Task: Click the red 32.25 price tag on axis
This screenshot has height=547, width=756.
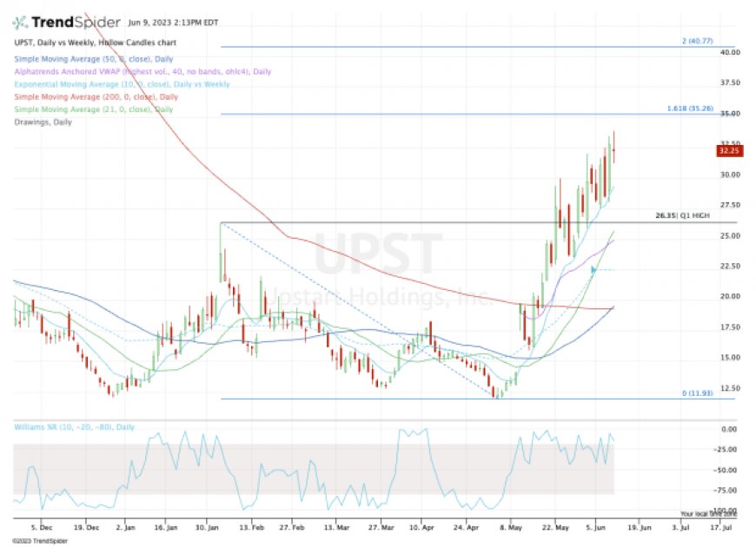Action: (732, 150)
